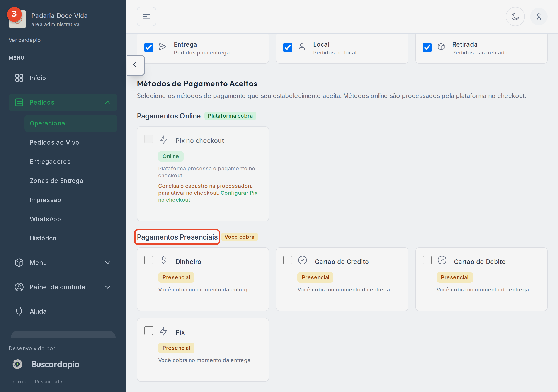
Task: Expand the Painel de controle chevron
Action: pyautogui.click(x=107, y=287)
